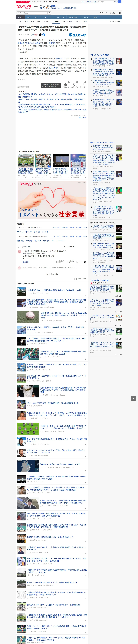Open the エキスパート navigation tab
Viewport: 138px width, 644px height.
click(48, 17)
